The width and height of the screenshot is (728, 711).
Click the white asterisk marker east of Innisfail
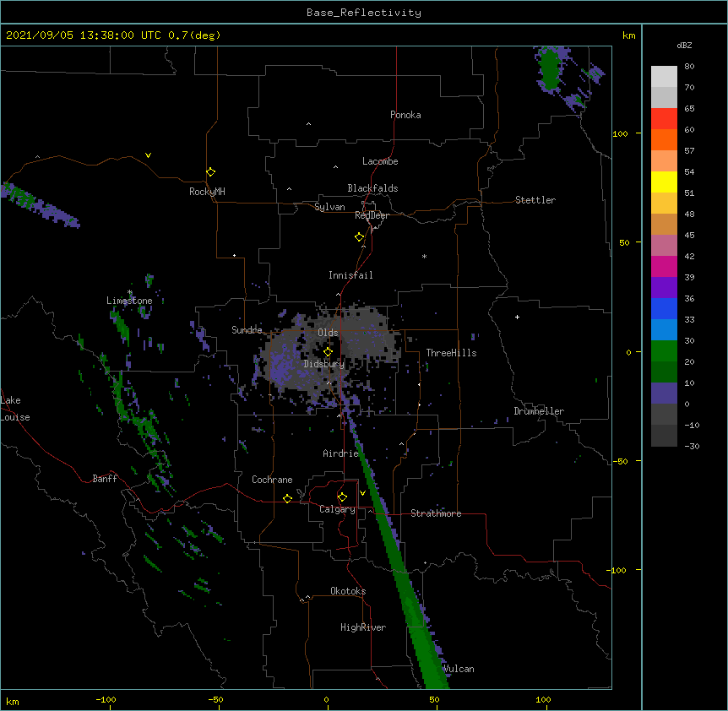pos(424,256)
